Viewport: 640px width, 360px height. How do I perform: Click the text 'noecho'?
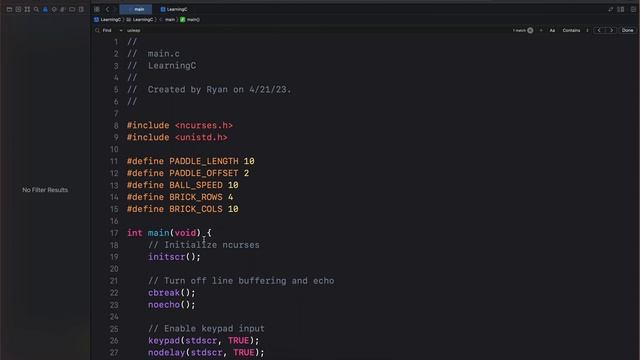[x=164, y=305]
